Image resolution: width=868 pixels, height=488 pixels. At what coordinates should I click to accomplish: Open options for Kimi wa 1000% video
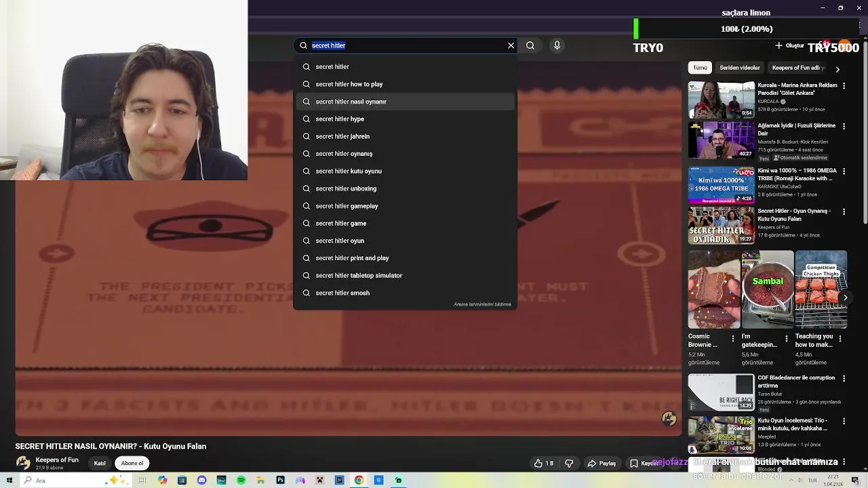pos(844,171)
